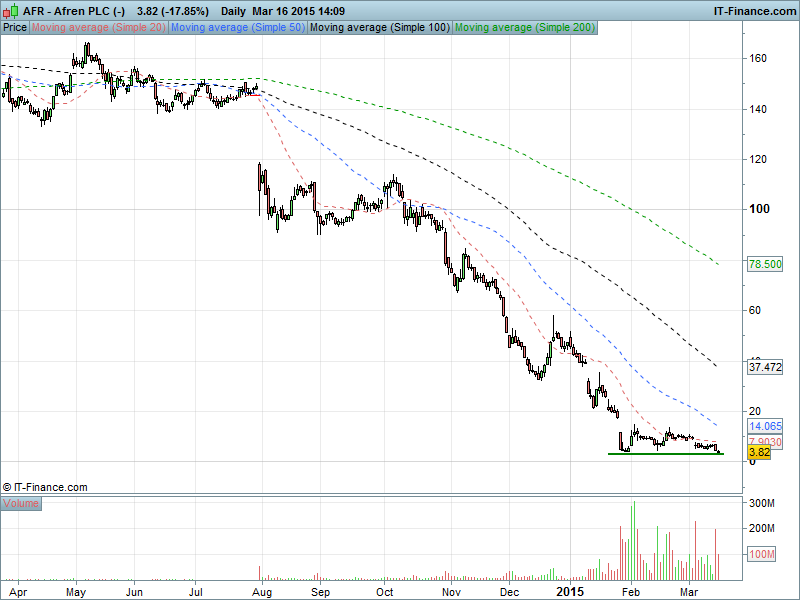
Task: Click the Moving average (Simple 50) label
Action: tap(237, 28)
